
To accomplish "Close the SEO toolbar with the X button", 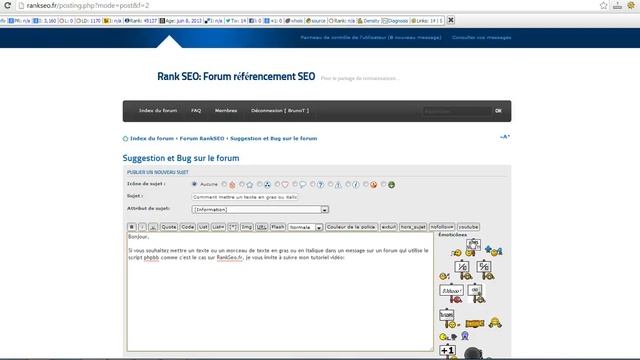I will 451,20.
